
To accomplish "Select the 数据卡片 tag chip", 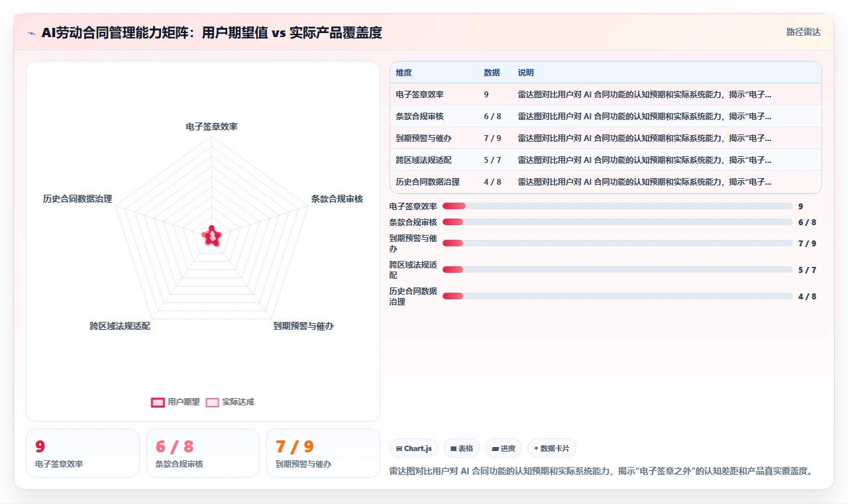I will point(552,448).
